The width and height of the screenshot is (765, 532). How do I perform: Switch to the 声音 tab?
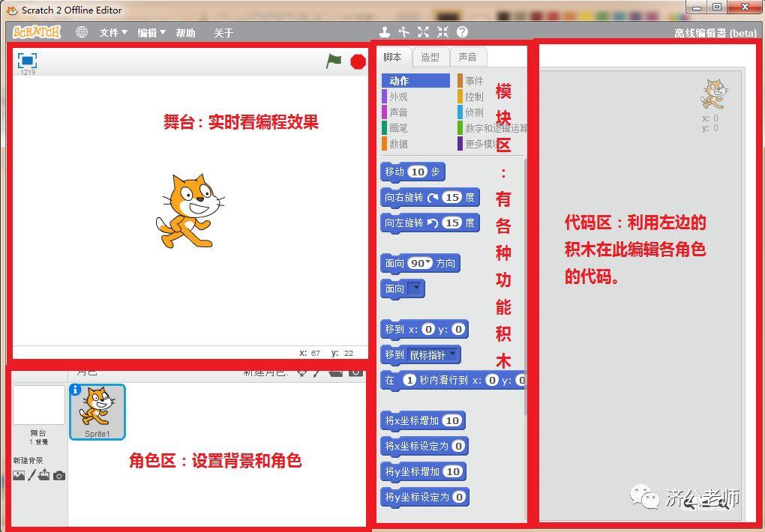click(x=468, y=57)
